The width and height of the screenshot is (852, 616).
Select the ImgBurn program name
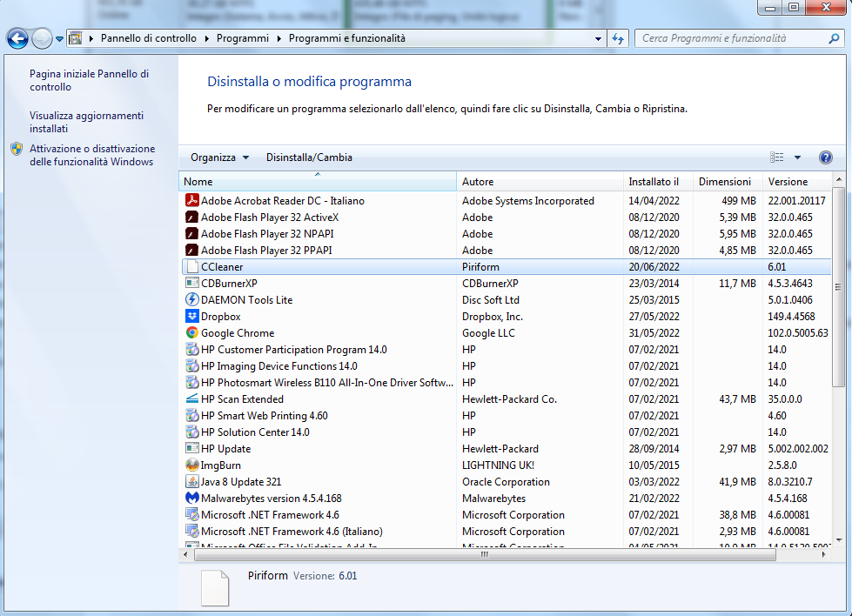coord(220,465)
